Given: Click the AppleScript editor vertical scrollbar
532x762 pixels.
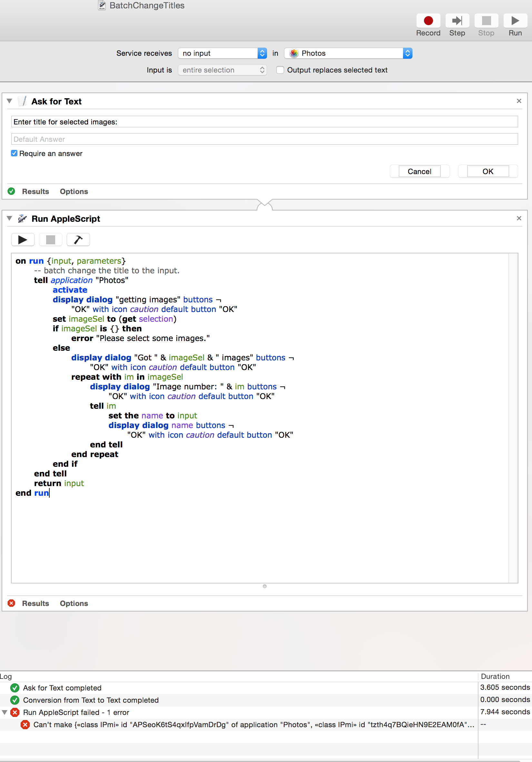Looking at the screenshot, I should click(513, 418).
